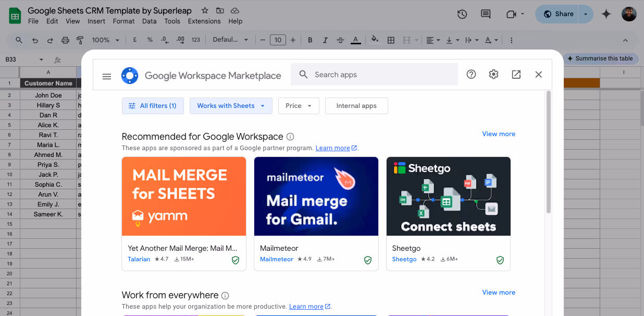Open the Name box dropdown
644x316 pixels.
(41, 60)
